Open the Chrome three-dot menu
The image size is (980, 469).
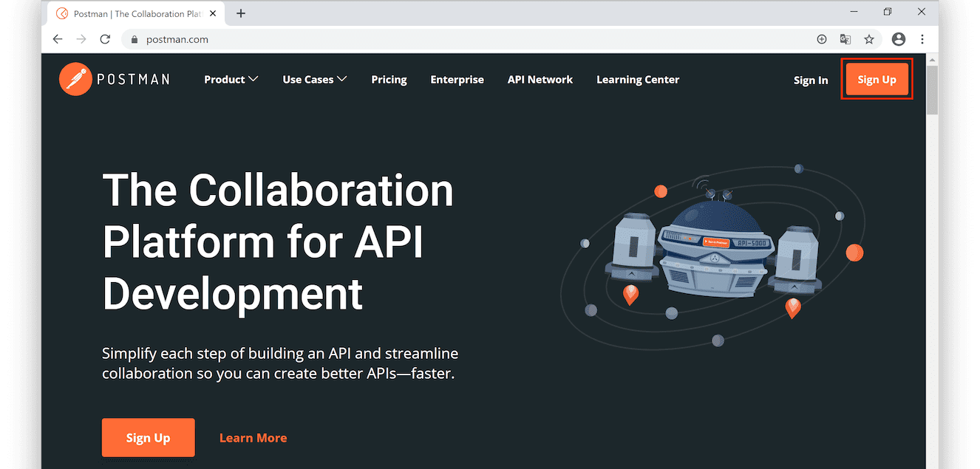pyautogui.click(x=922, y=39)
